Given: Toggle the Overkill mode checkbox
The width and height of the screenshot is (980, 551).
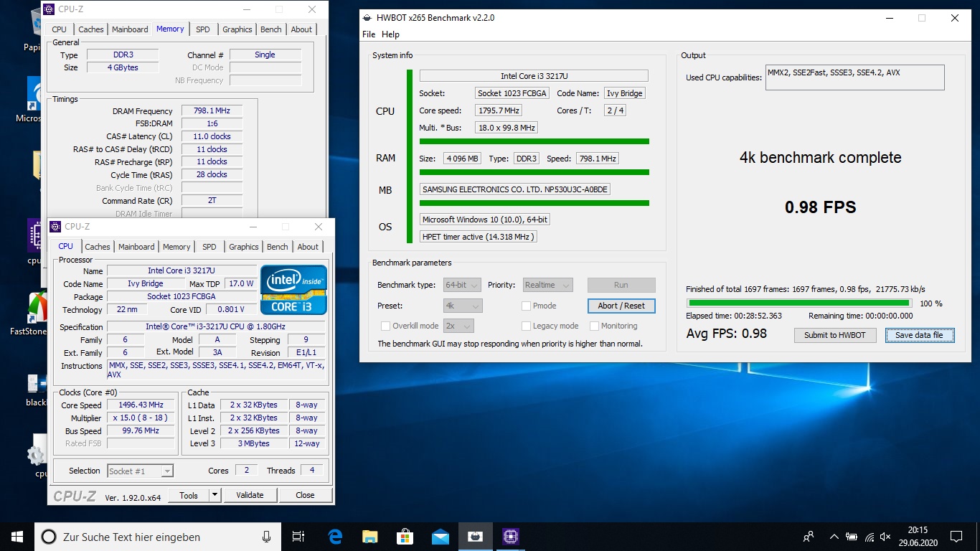Looking at the screenshot, I should tap(386, 326).
